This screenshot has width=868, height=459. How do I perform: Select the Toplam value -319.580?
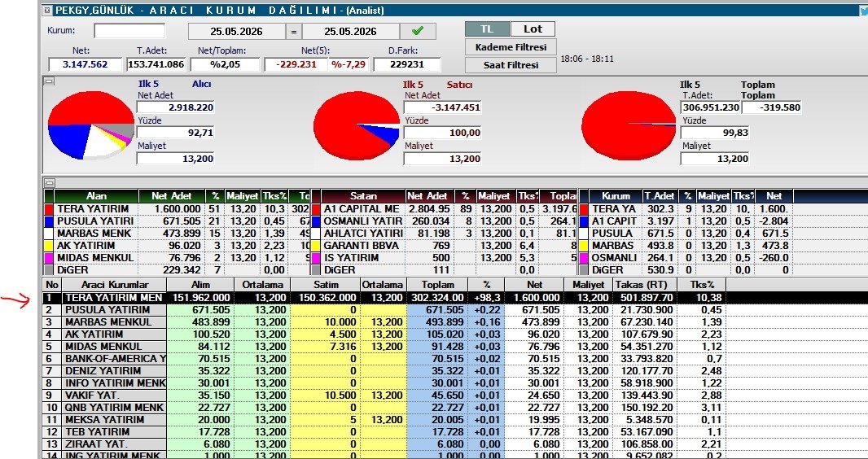click(772, 107)
